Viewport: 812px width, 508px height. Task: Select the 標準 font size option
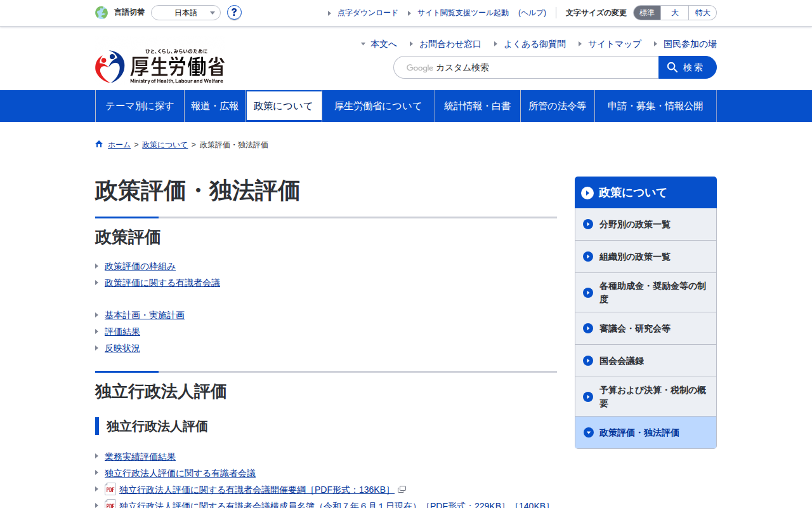click(x=647, y=13)
